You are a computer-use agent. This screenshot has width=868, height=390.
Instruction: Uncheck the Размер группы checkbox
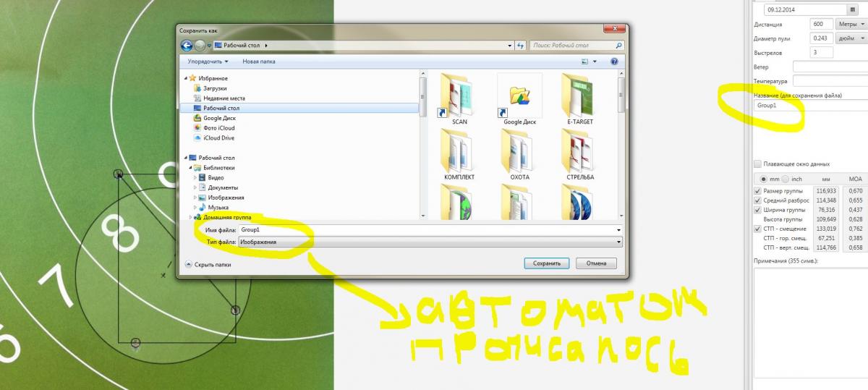click(757, 190)
